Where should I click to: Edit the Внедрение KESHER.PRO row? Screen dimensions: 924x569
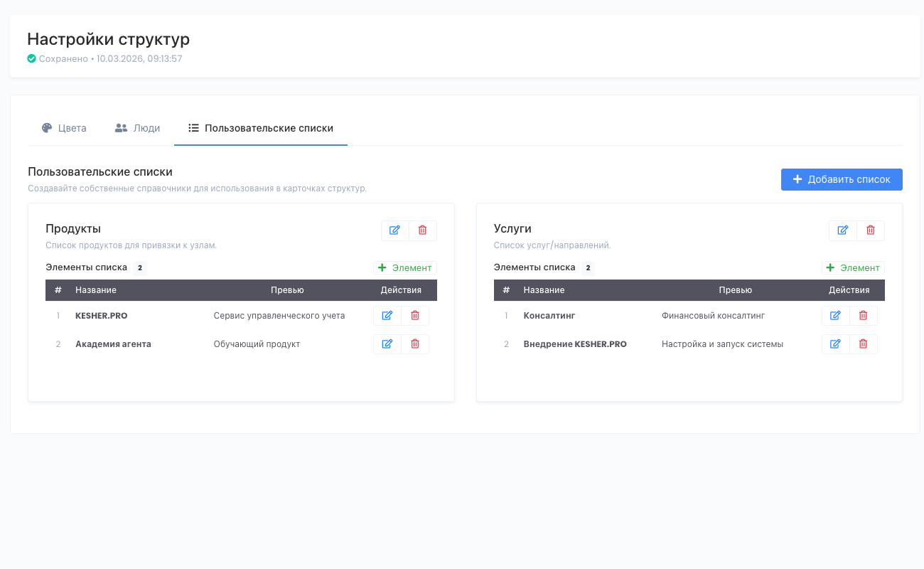(x=836, y=344)
